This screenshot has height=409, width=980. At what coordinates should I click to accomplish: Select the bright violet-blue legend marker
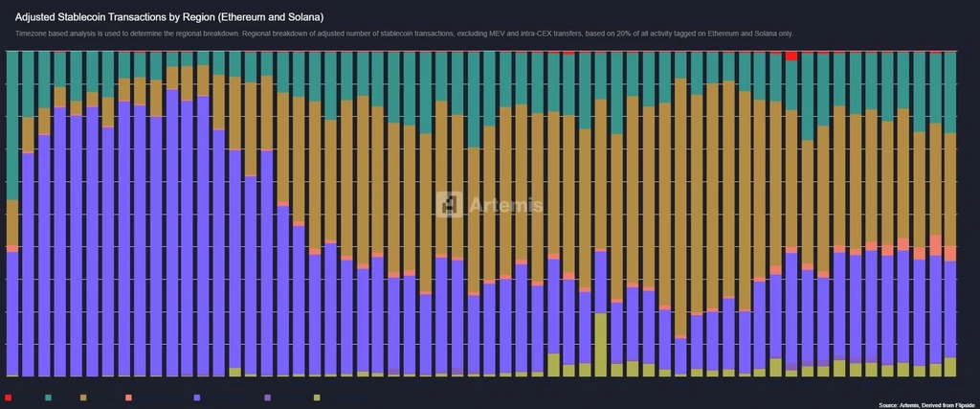[x=197, y=398]
